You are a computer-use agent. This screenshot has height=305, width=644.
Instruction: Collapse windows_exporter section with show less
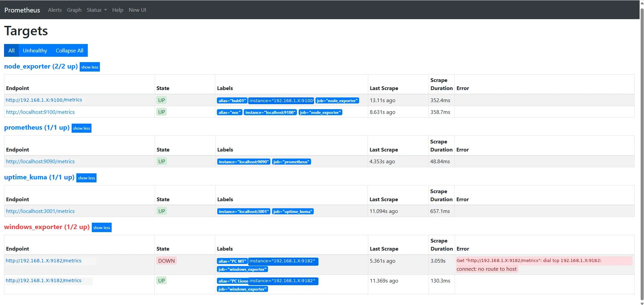[x=102, y=227]
